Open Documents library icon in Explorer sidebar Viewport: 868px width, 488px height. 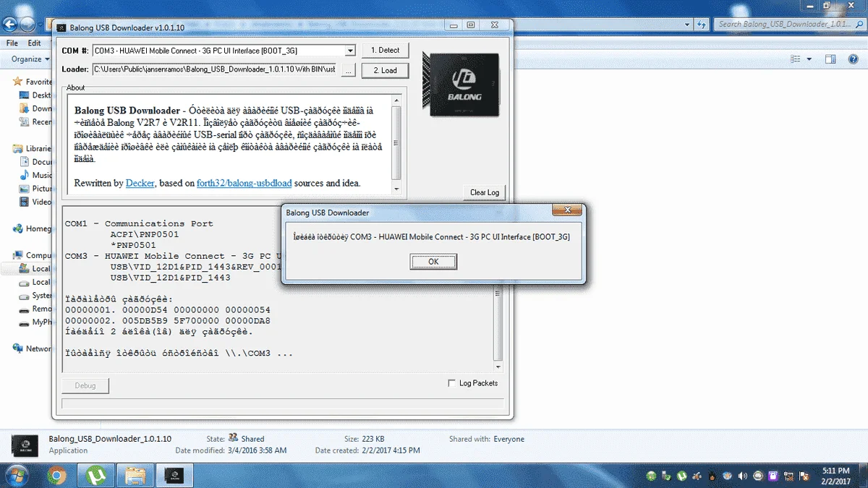(25, 162)
